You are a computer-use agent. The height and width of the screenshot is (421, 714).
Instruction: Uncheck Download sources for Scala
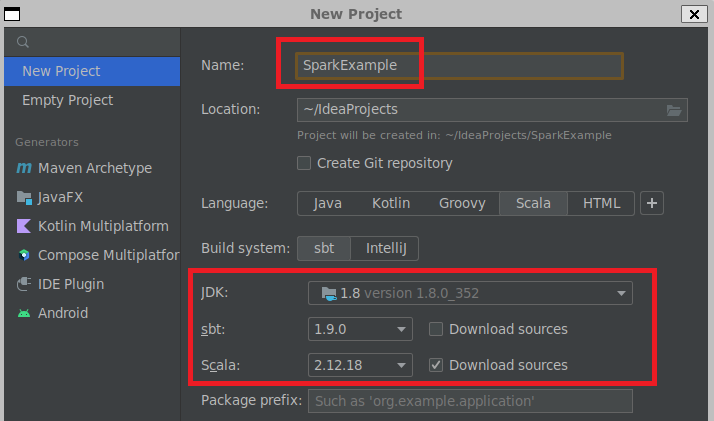(436, 365)
